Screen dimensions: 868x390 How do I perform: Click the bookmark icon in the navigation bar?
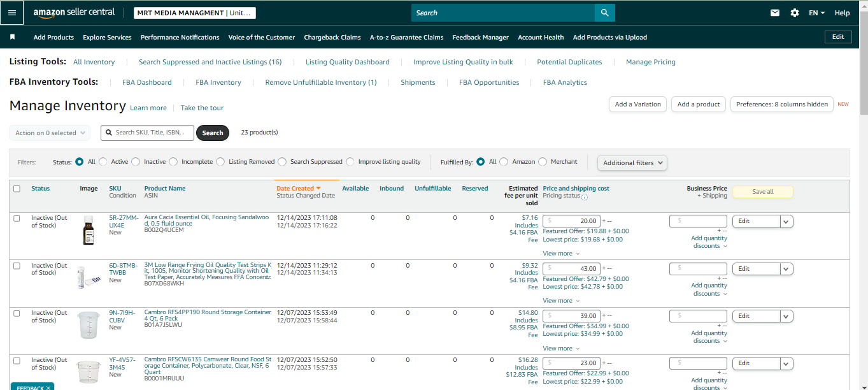[x=12, y=37]
